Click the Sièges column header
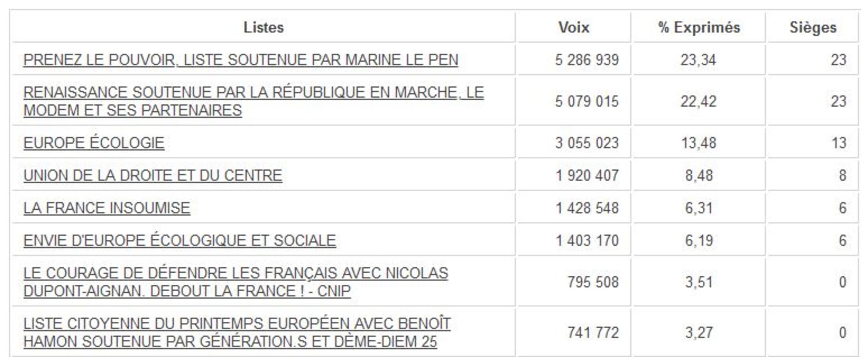The width and height of the screenshot is (868, 357). (x=813, y=27)
